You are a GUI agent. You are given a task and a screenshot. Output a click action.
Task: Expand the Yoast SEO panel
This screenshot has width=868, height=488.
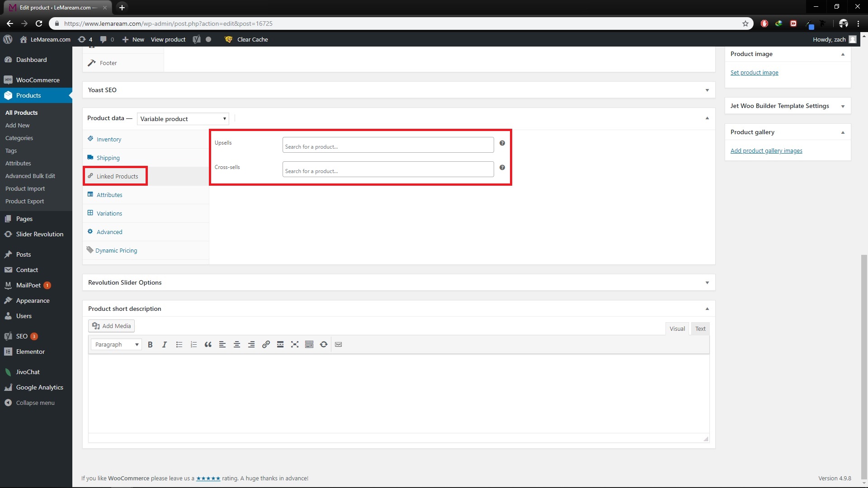point(707,90)
